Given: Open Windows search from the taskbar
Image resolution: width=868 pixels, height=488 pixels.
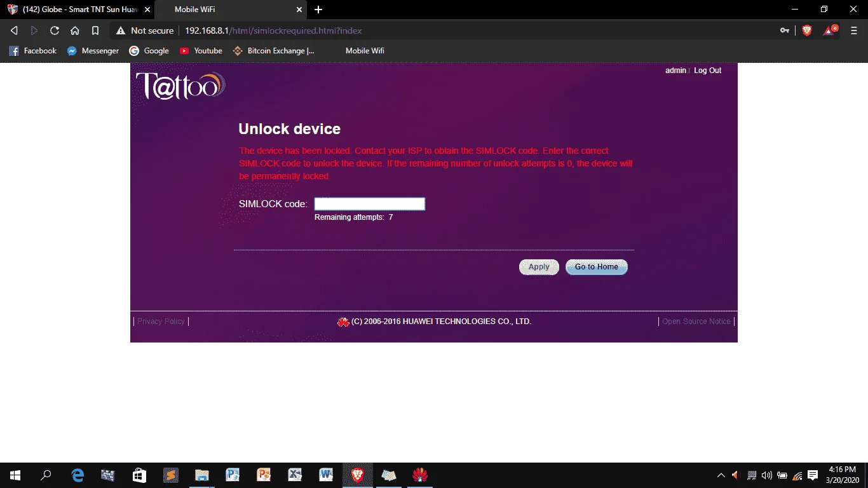Looking at the screenshot, I should click(x=46, y=475).
